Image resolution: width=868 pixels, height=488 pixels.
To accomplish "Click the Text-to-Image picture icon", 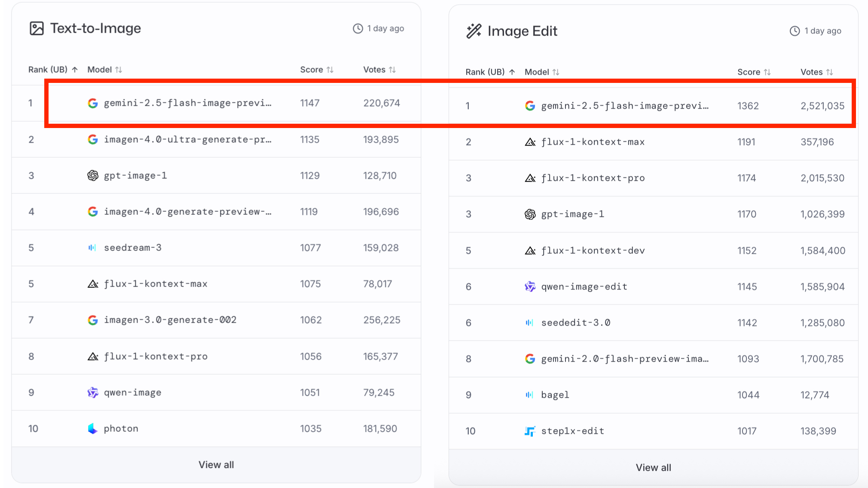I will 37,28.
